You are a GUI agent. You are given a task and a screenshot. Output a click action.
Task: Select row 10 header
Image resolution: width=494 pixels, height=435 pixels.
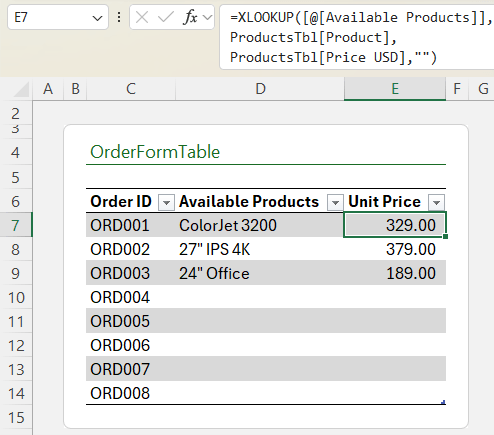16,297
